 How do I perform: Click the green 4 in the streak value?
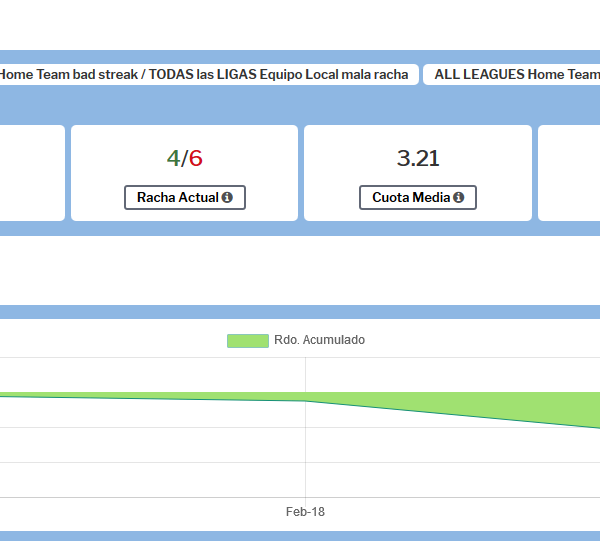(173, 158)
